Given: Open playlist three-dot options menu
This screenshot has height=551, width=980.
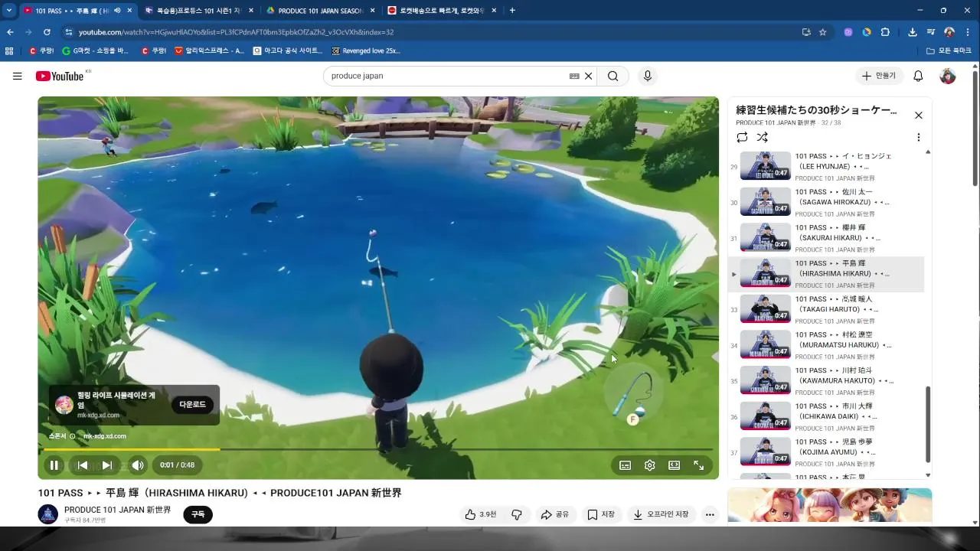Looking at the screenshot, I should coord(918,137).
